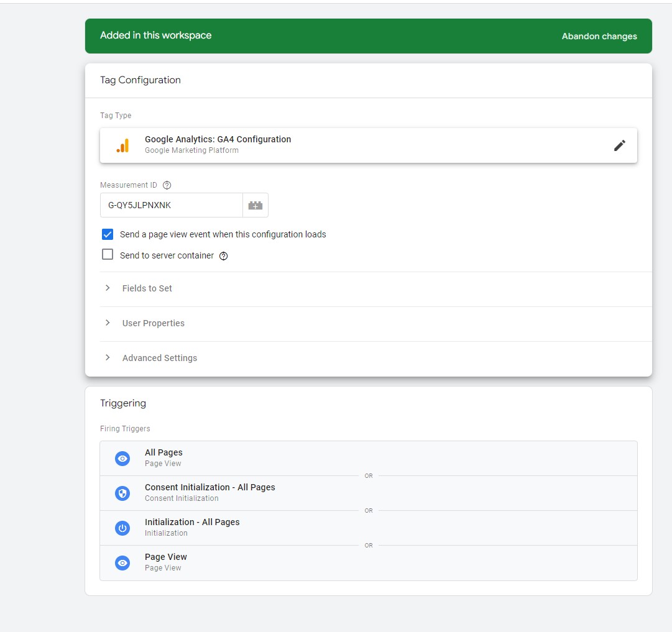Expand the User Properties section

point(154,323)
